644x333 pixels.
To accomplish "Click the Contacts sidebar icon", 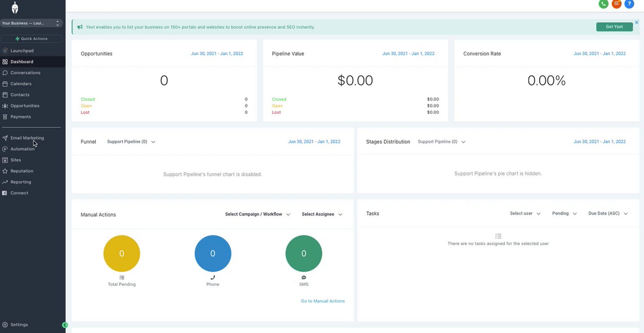I will [x=5, y=95].
